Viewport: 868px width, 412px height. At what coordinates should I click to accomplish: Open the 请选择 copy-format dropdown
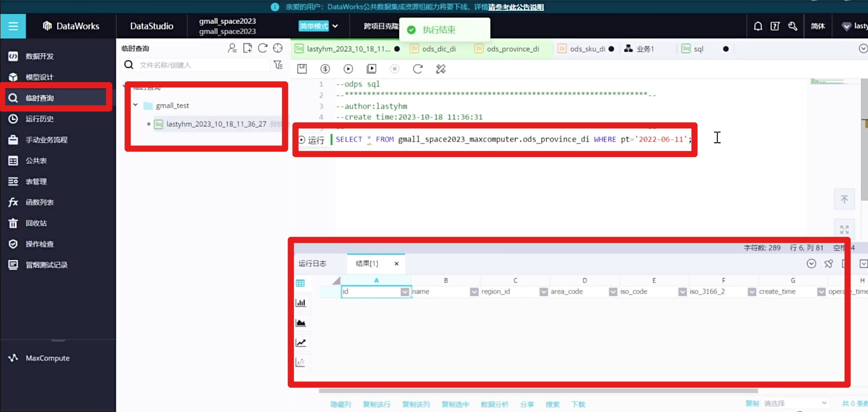796,403
